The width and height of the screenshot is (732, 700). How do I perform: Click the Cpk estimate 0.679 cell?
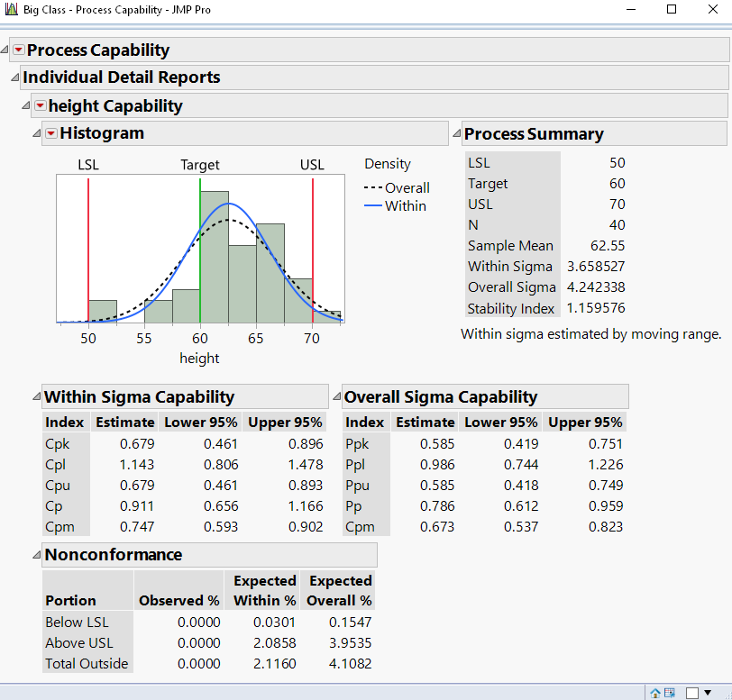[x=137, y=444]
